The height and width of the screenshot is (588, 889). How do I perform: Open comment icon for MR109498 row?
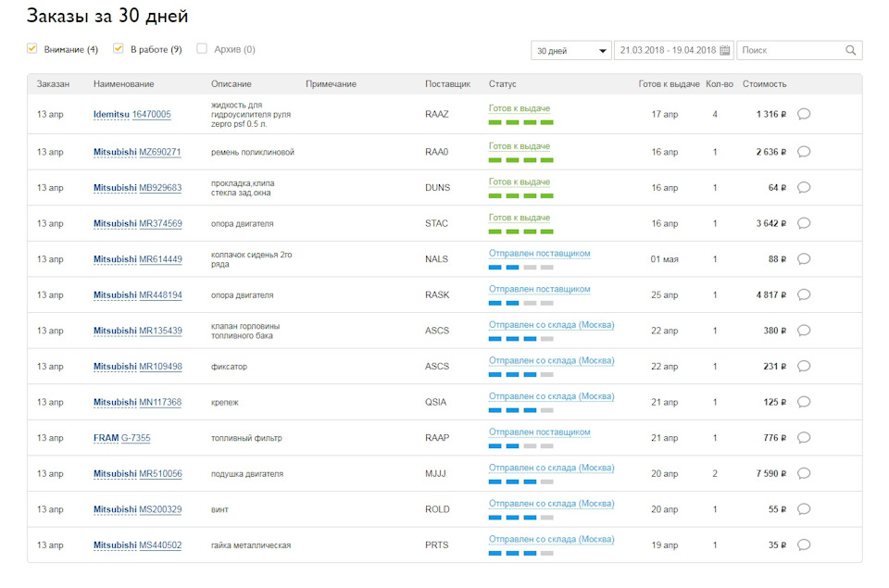click(x=804, y=367)
